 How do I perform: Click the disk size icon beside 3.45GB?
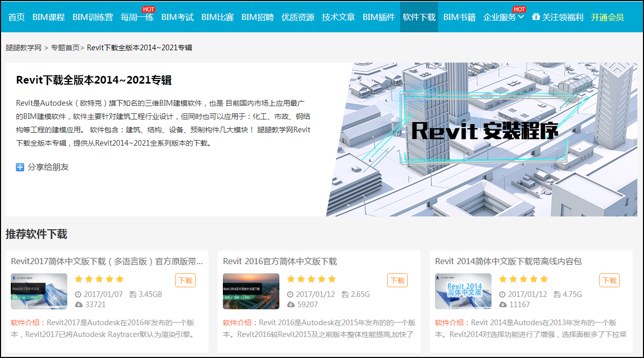pyautogui.click(x=133, y=294)
